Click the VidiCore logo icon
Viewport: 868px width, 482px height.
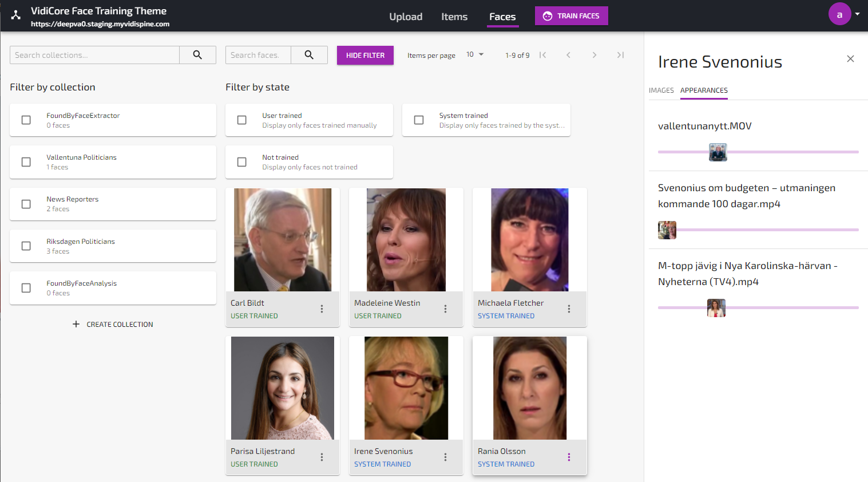click(x=16, y=15)
